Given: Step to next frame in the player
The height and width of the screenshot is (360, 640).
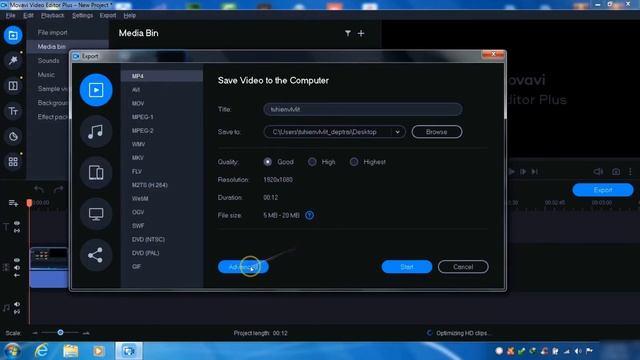Looking at the screenshot, I should [523, 172].
